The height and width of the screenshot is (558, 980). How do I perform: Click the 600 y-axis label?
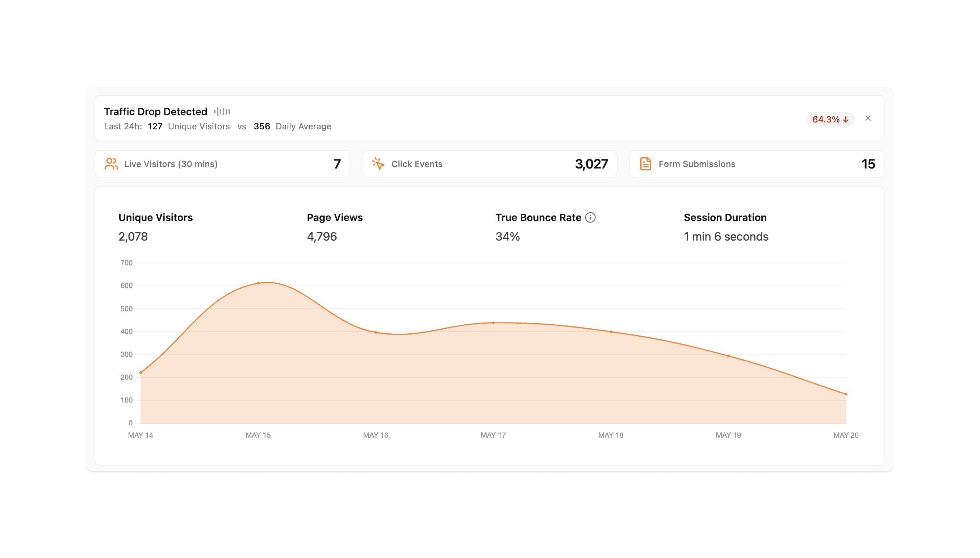(x=126, y=286)
